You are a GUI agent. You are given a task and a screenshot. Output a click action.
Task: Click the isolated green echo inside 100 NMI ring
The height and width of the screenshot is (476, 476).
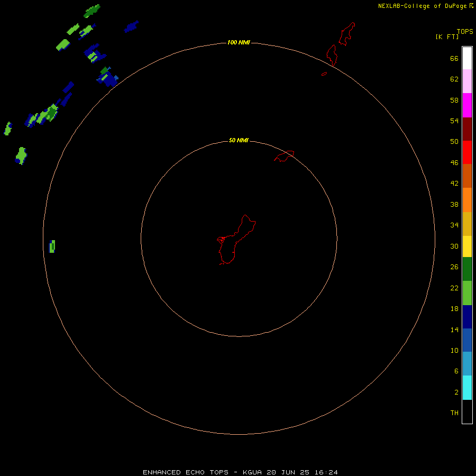point(52,246)
